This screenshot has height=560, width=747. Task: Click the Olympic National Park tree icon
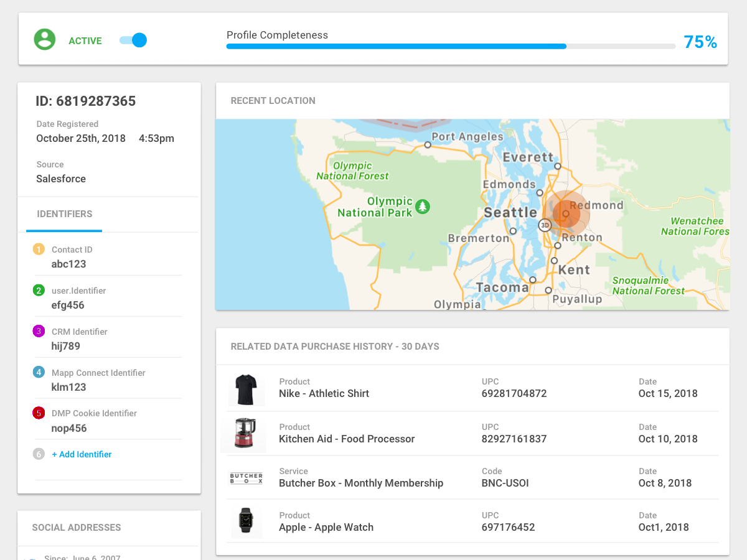click(423, 206)
